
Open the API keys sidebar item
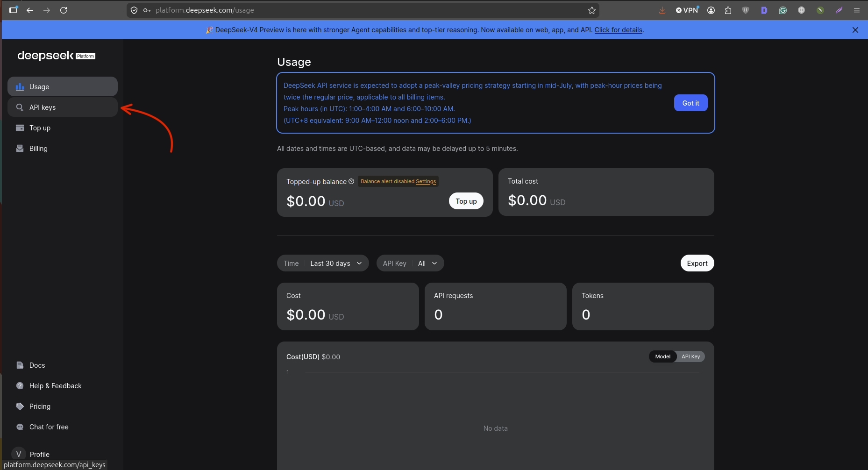pos(63,107)
